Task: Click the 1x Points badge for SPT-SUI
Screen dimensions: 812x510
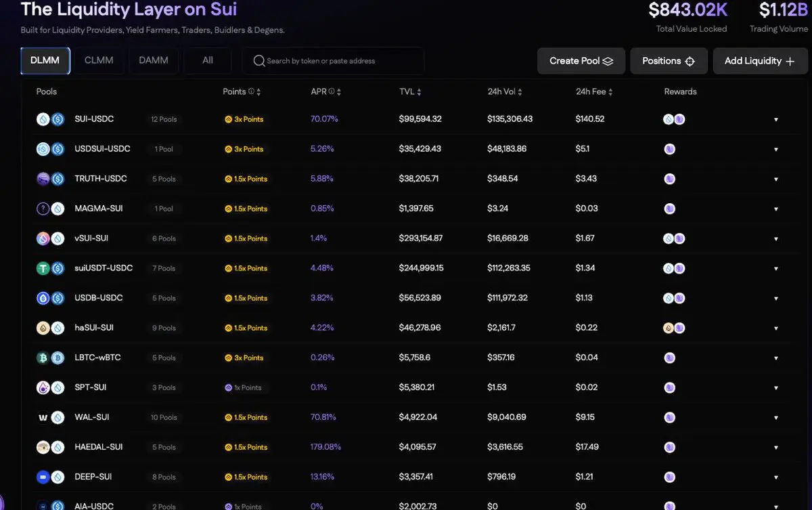Action: coord(243,387)
